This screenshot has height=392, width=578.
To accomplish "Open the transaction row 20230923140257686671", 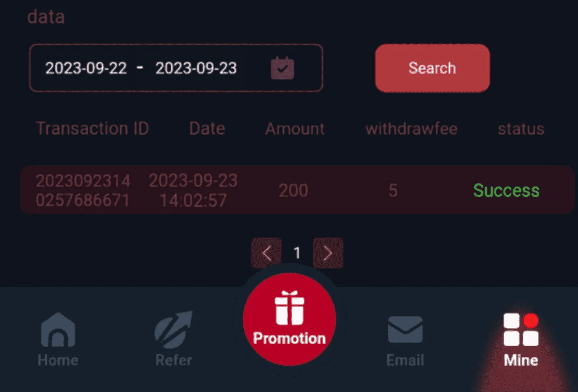I will click(x=298, y=190).
